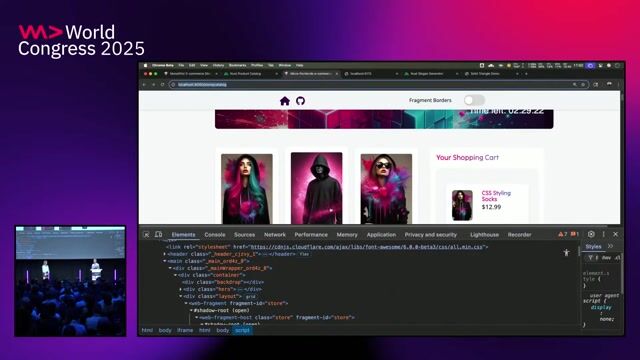Switch to the Network tab

coord(275,235)
